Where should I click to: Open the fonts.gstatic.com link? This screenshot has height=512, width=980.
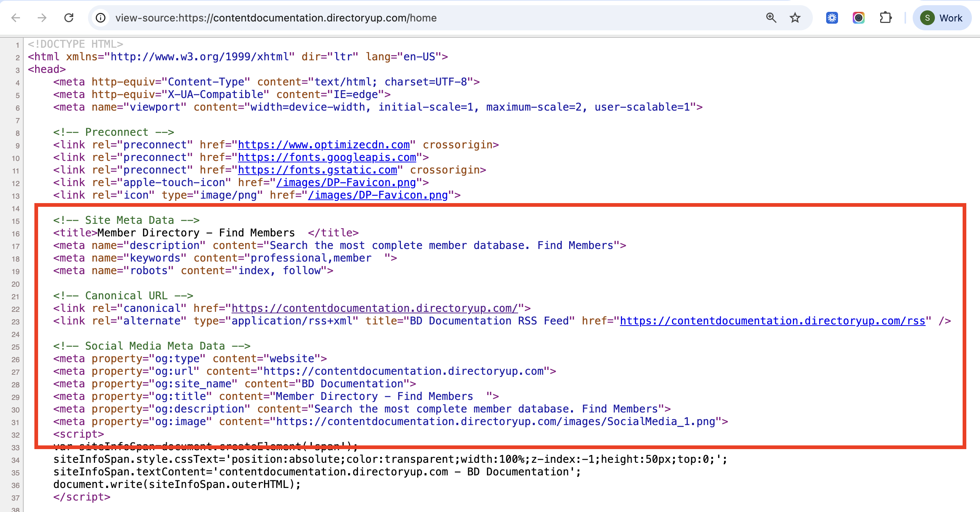(x=317, y=170)
